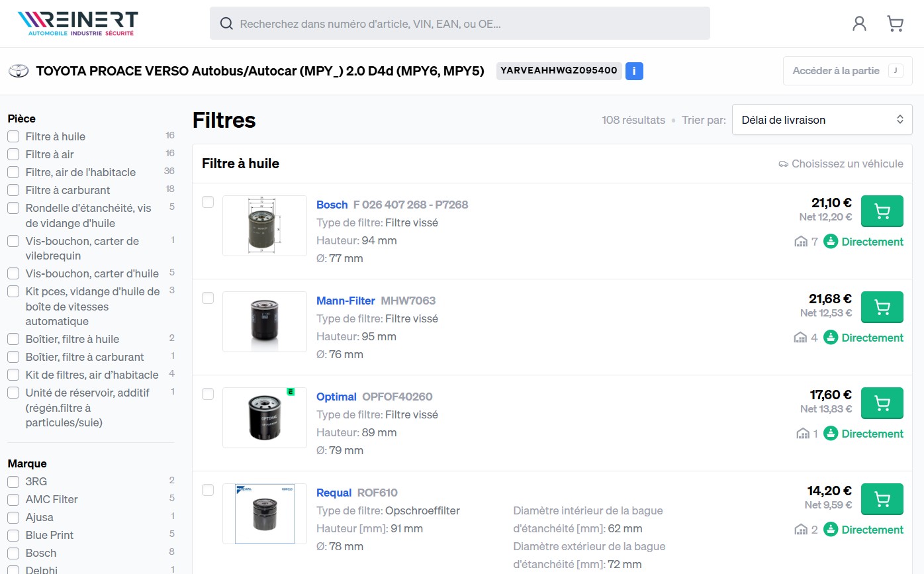Click the VIN code YARVEAHHWGZ095400 badge

559,71
